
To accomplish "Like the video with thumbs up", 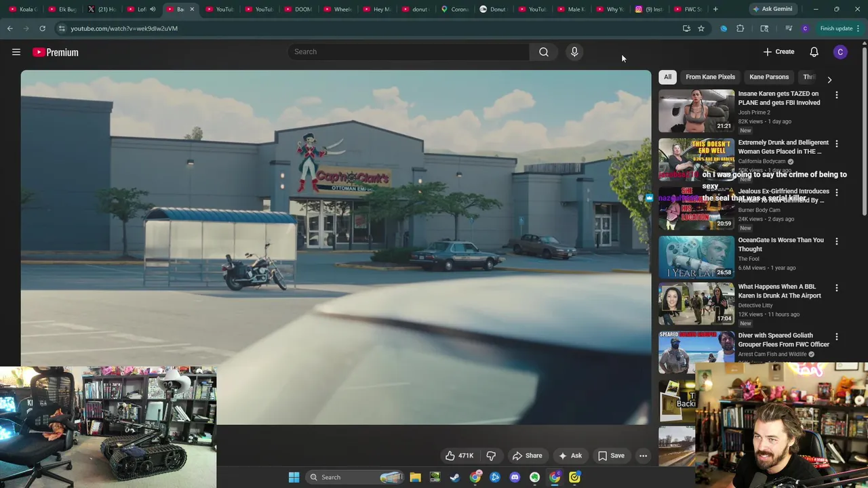I will click(458, 455).
